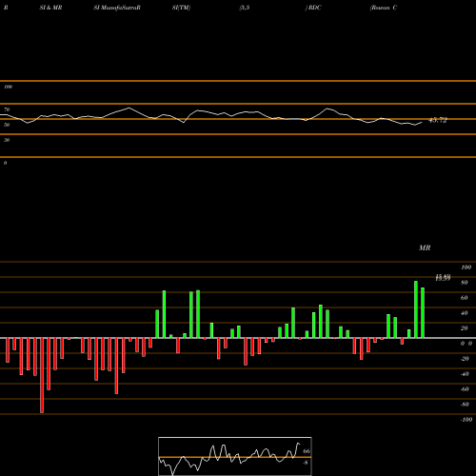476x476 pixels.
Task: Click the value 66 in the mini chart
Action: point(307,451)
